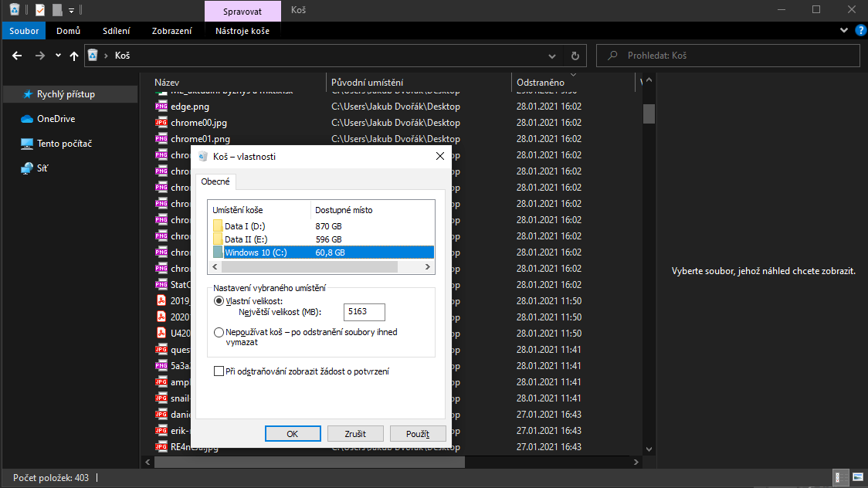Select OneDrive in the navigation pane

coord(56,119)
